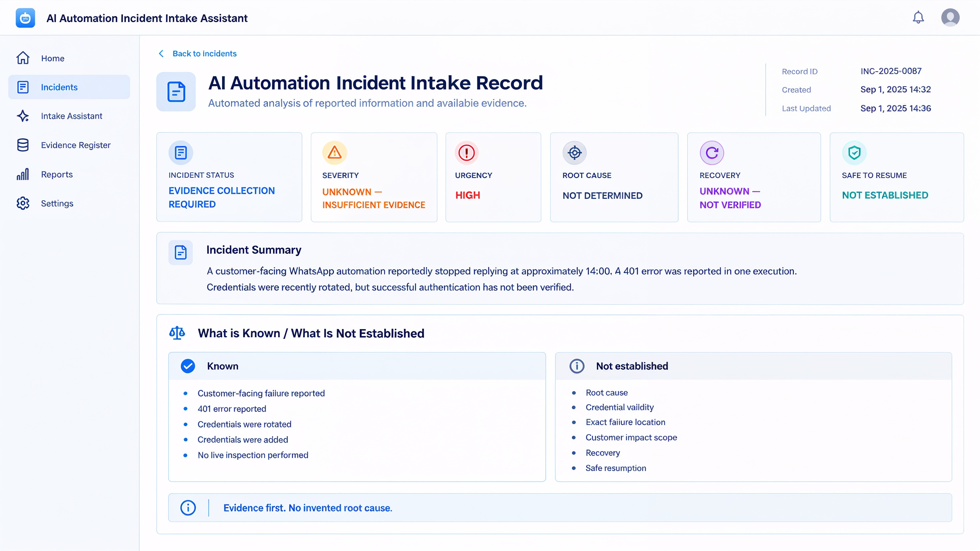The image size is (980, 551).
Task: Click 'Safe resumption' list item
Action: [x=616, y=468]
